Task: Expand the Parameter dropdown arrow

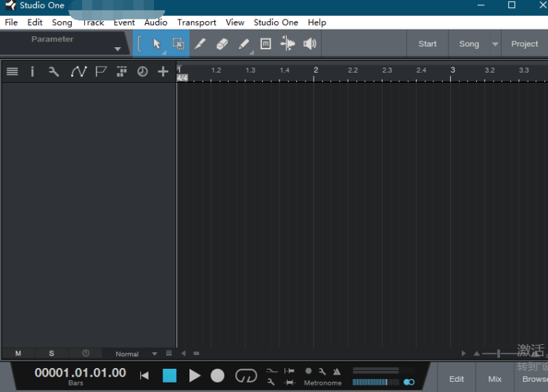Action: click(118, 49)
